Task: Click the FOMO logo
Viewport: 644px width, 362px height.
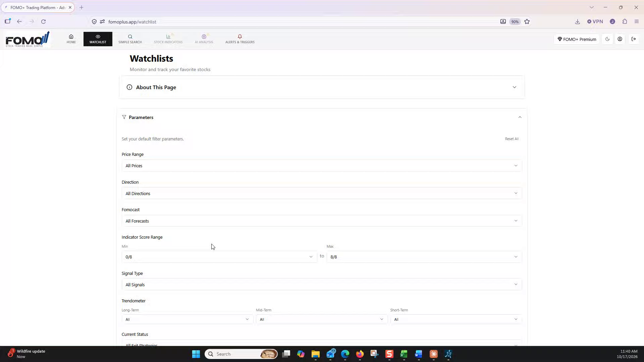Action: click(28, 39)
